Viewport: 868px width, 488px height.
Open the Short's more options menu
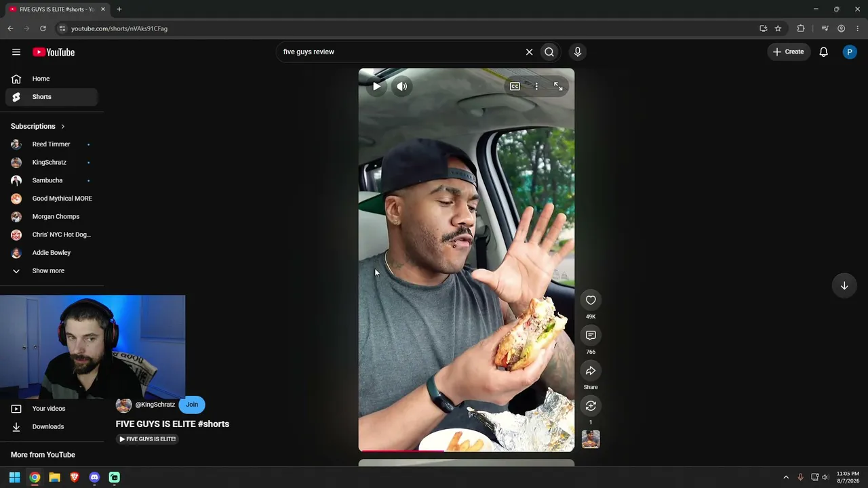(x=536, y=86)
